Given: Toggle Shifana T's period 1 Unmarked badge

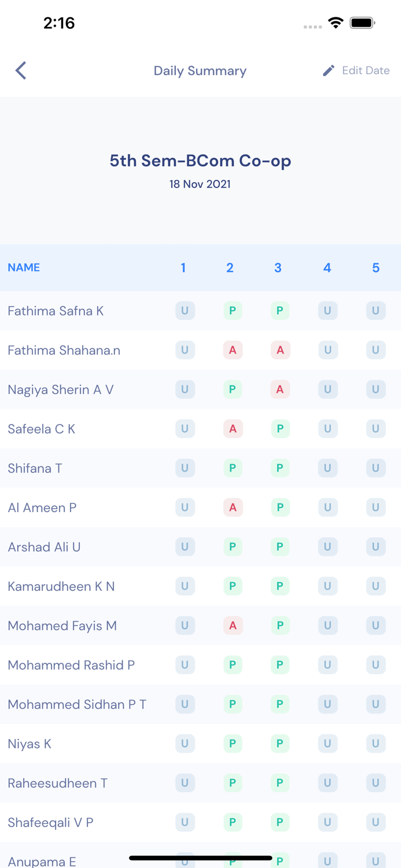Looking at the screenshot, I should 185,468.
